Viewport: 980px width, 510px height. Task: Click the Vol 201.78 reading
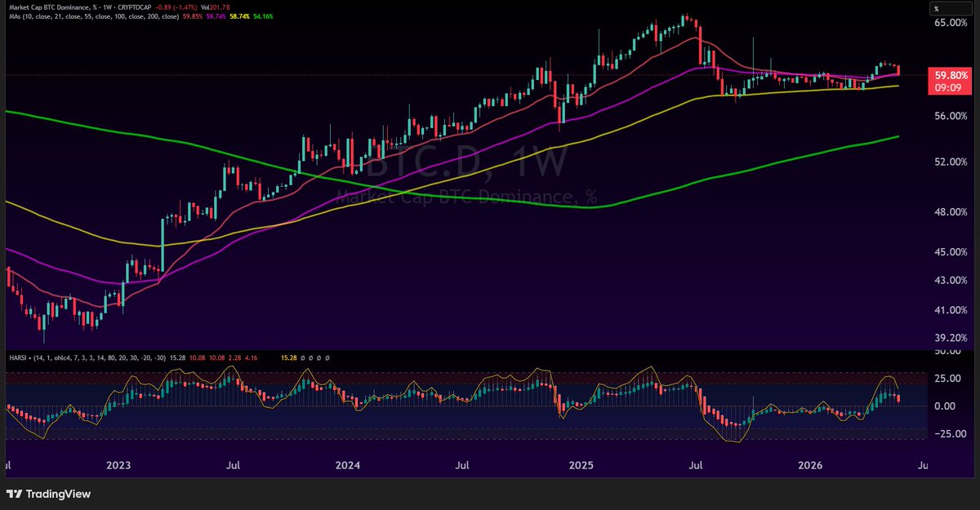point(216,7)
